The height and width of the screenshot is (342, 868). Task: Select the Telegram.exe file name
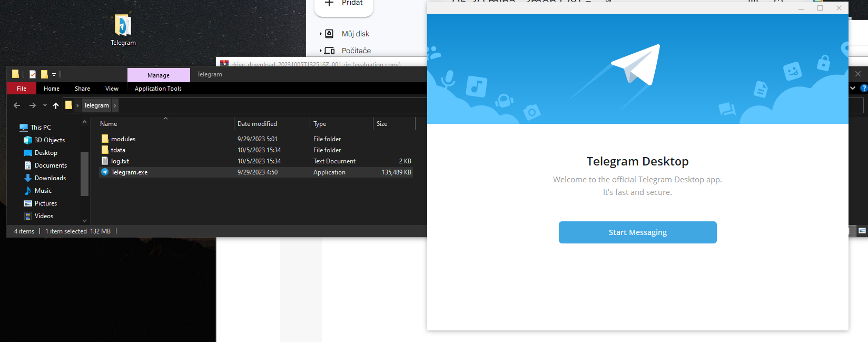pos(129,172)
